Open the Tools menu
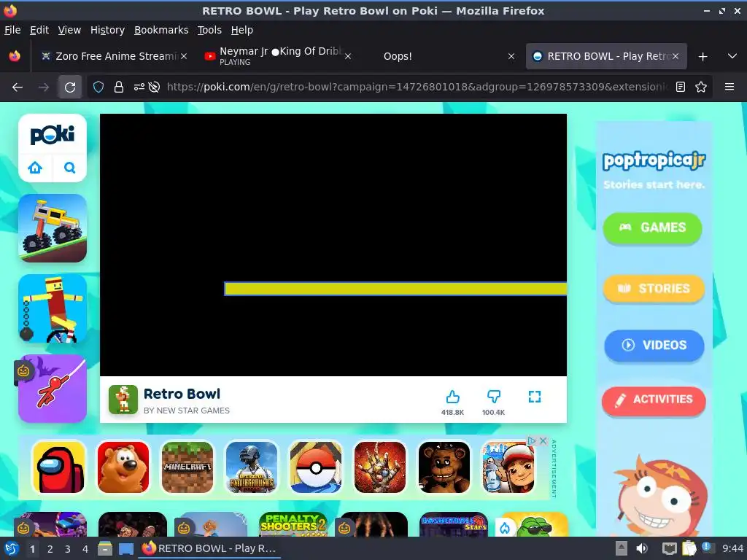Screen dimensions: 747x560 [209, 30]
